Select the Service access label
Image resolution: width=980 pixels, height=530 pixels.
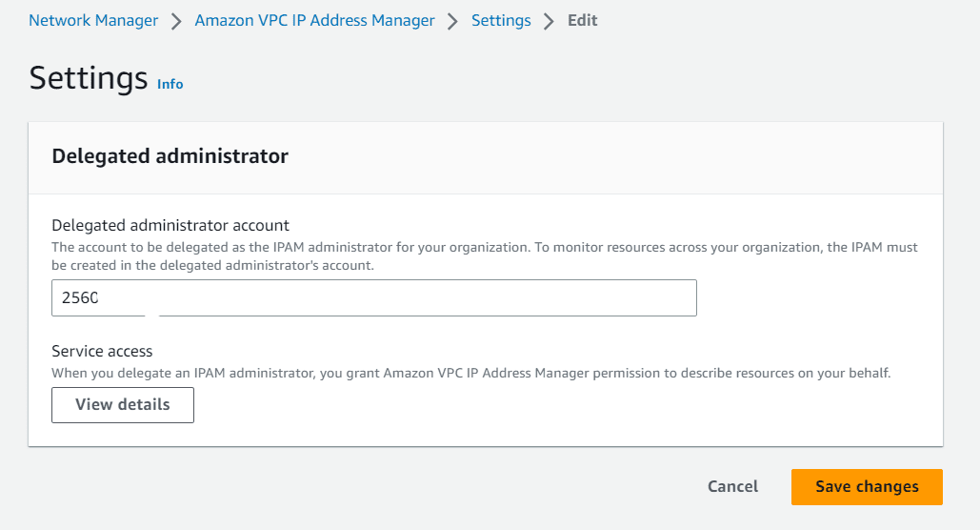(x=102, y=351)
